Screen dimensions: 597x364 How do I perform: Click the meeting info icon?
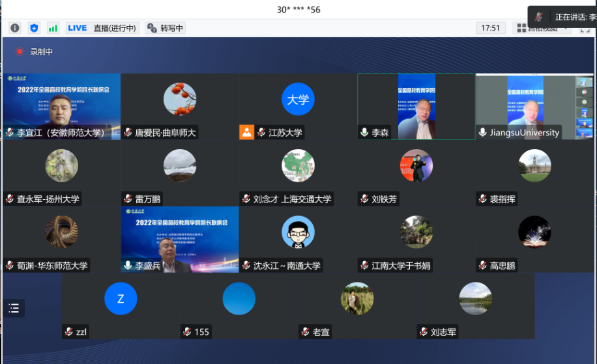[15, 28]
